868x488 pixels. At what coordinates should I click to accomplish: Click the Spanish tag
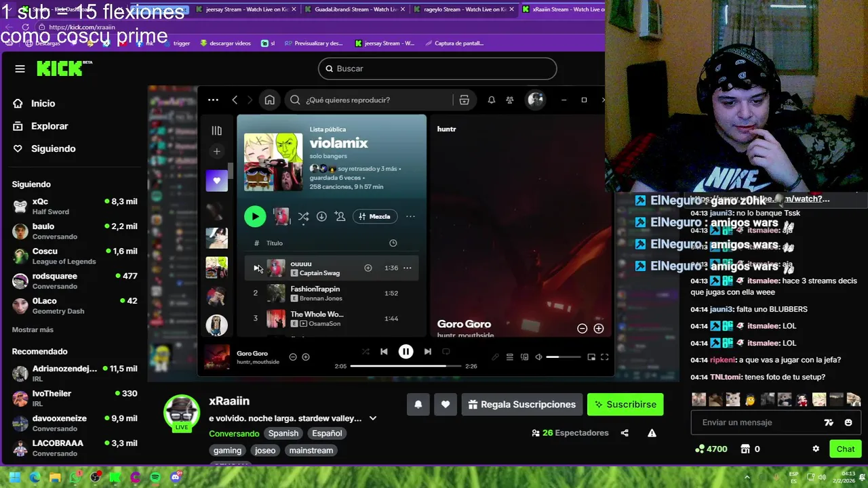click(283, 433)
